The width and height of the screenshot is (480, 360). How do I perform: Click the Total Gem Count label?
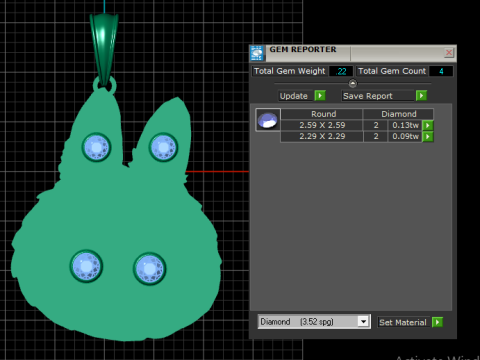(x=392, y=71)
